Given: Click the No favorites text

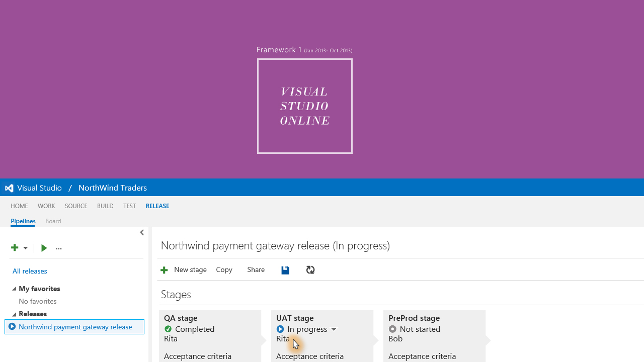Looking at the screenshot, I should (38, 301).
